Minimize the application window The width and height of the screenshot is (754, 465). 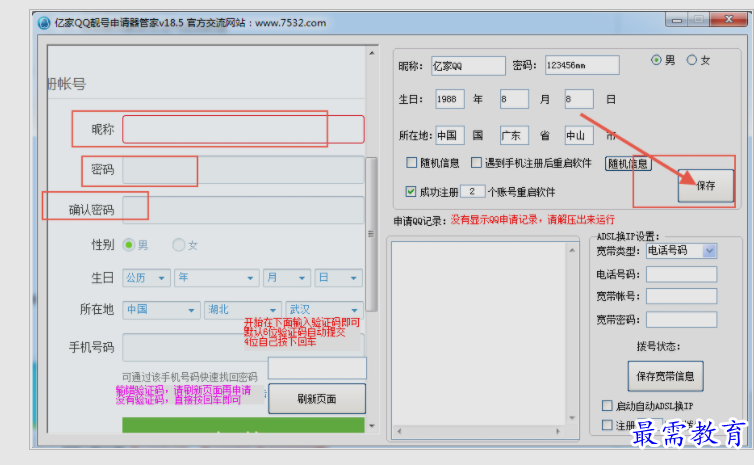677,20
